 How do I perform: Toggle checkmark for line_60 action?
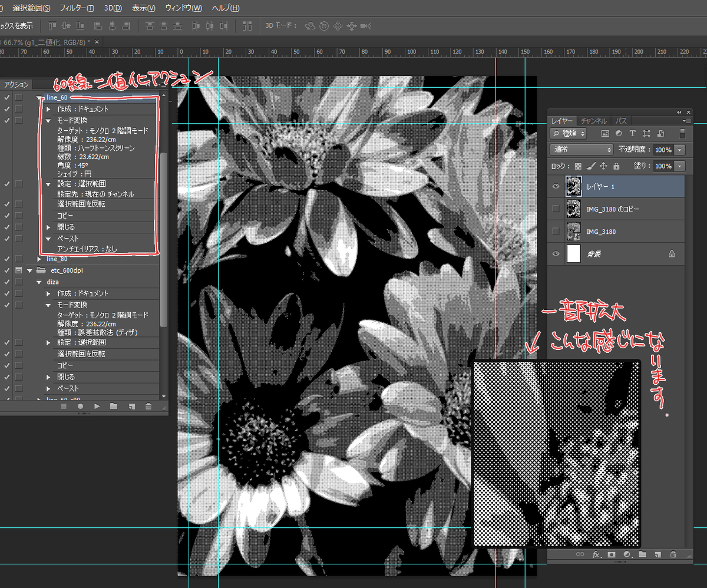click(6, 97)
